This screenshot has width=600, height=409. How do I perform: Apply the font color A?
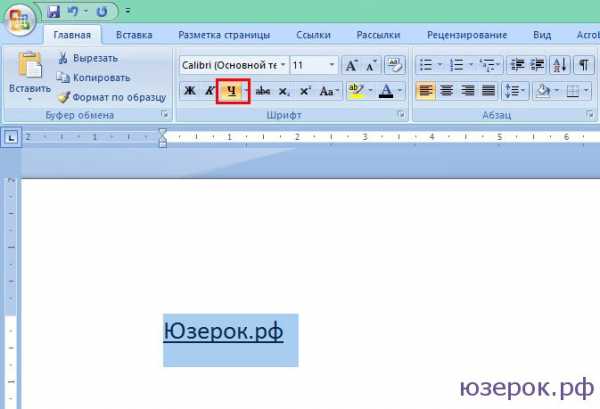coord(386,91)
